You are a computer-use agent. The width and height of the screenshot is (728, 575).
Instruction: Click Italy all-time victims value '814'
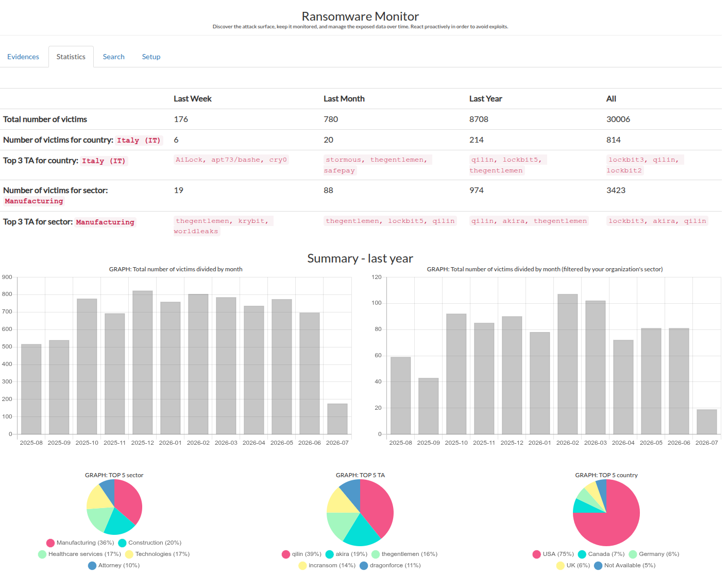[614, 140]
